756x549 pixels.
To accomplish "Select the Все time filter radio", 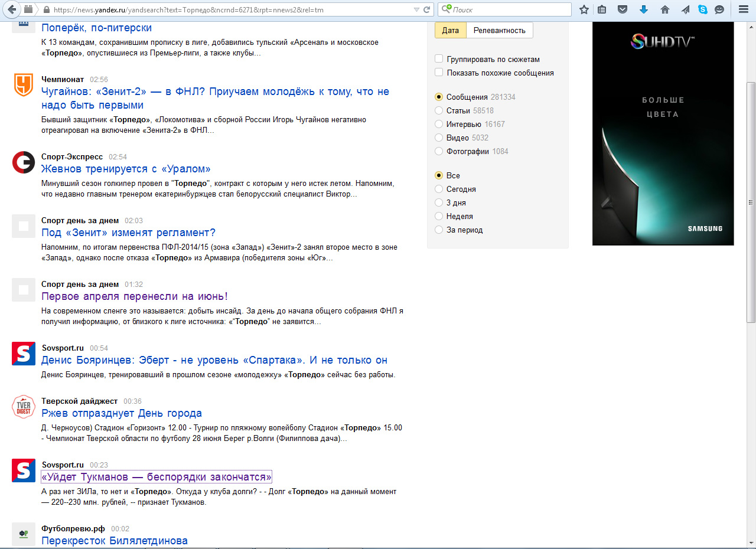I will point(439,175).
